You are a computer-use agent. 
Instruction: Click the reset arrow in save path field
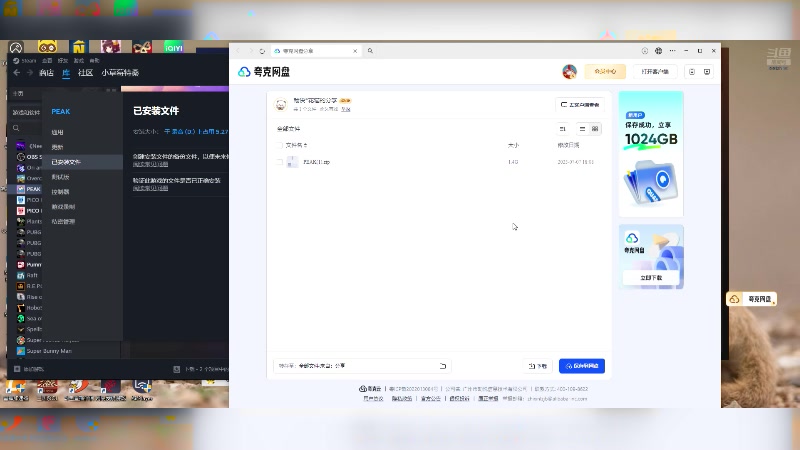point(443,366)
